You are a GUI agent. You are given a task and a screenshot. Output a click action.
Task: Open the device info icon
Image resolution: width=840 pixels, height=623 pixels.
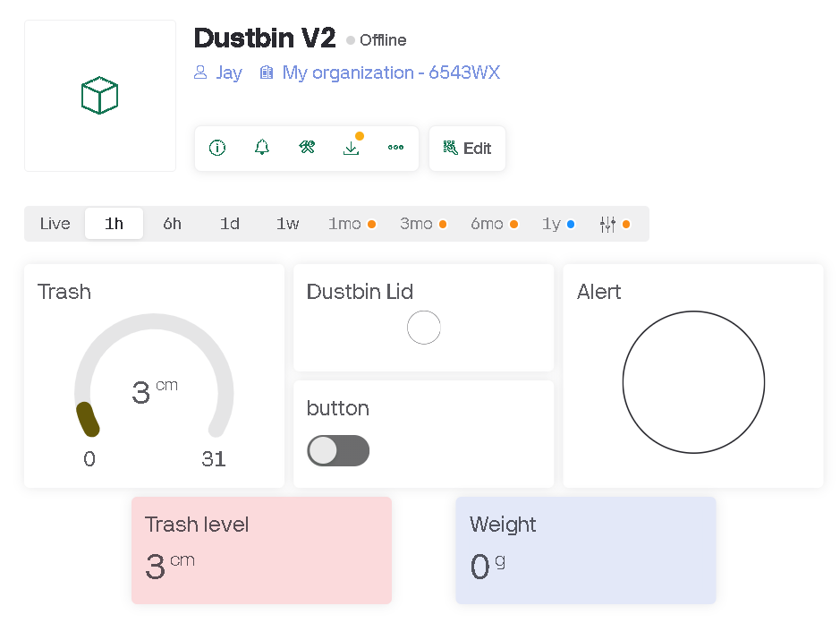pos(217,148)
